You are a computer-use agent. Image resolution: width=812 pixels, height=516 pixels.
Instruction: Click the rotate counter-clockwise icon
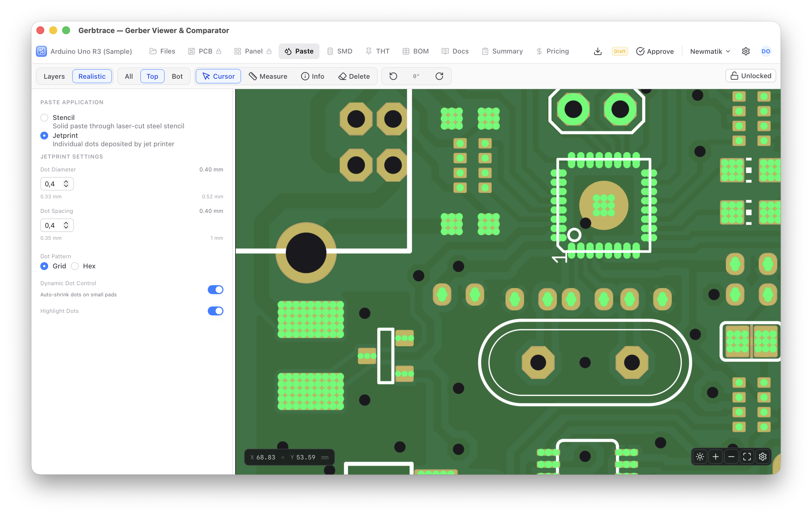click(x=393, y=76)
